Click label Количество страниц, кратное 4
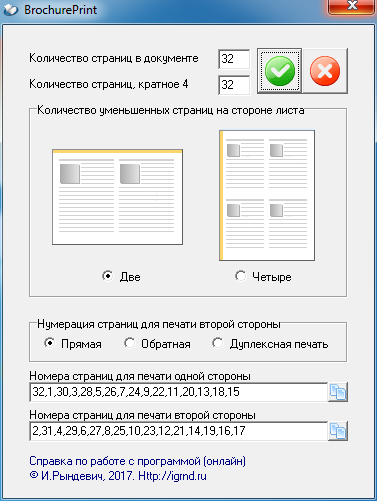The height and width of the screenshot is (501, 377). [109, 84]
